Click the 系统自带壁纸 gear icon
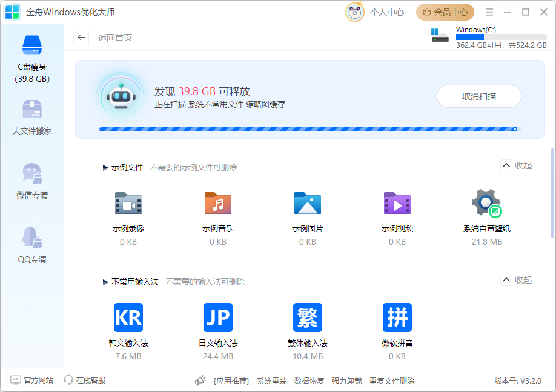The width and height of the screenshot is (556, 392). pyautogui.click(x=486, y=204)
